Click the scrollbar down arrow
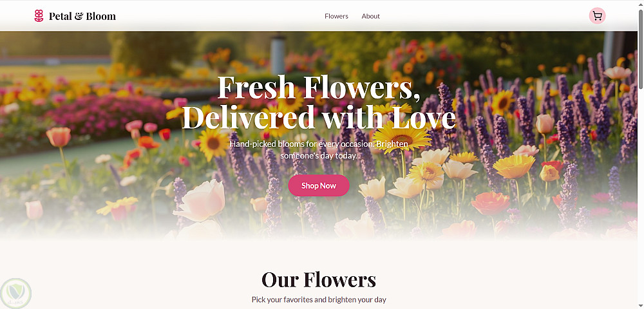 [640, 305]
